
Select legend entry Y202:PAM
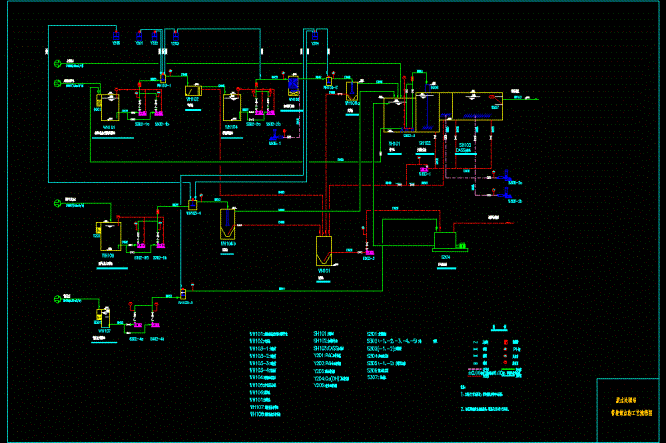click(x=327, y=363)
